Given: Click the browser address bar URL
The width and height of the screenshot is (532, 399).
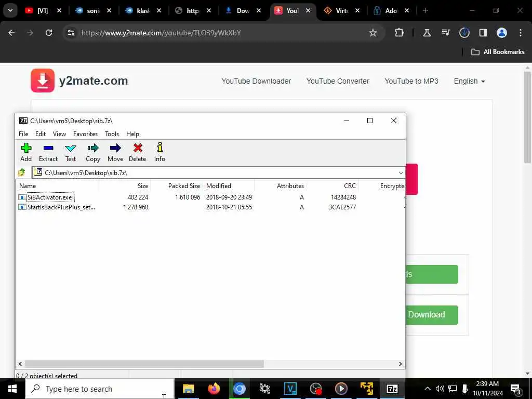Looking at the screenshot, I should tap(161, 33).
